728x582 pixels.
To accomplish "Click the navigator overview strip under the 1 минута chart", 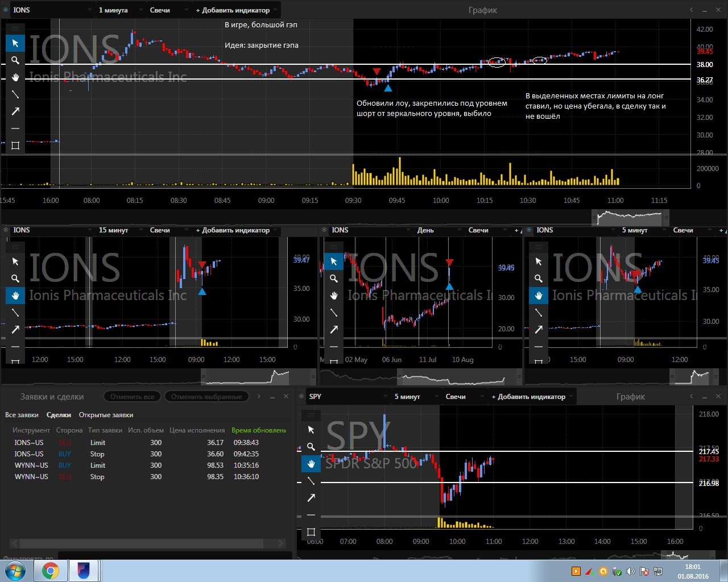I will pos(346,217).
